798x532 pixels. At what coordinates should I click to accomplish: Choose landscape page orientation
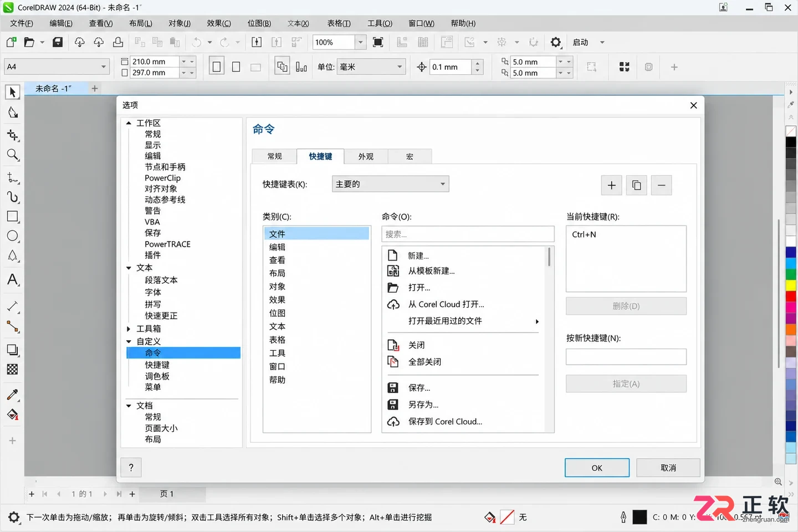point(255,67)
